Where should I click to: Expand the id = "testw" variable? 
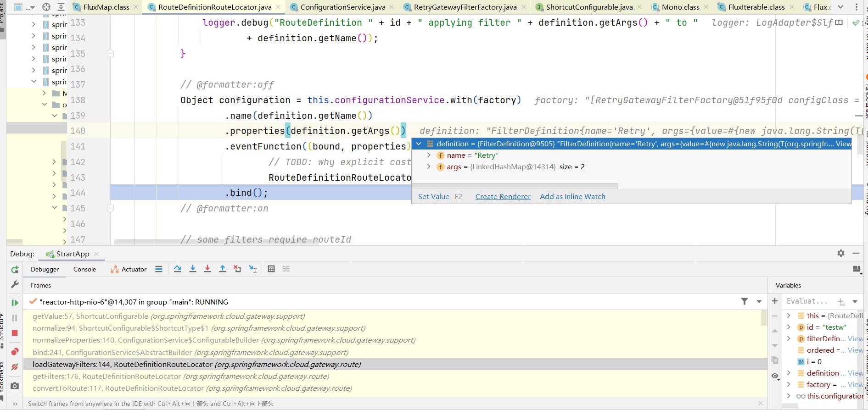pyautogui.click(x=789, y=327)
